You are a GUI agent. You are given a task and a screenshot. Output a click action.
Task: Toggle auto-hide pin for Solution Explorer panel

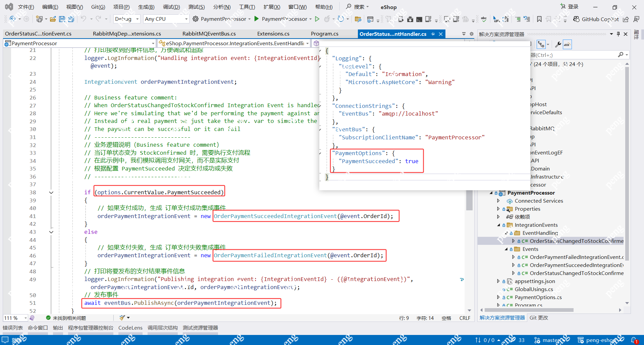pos(618,34)
